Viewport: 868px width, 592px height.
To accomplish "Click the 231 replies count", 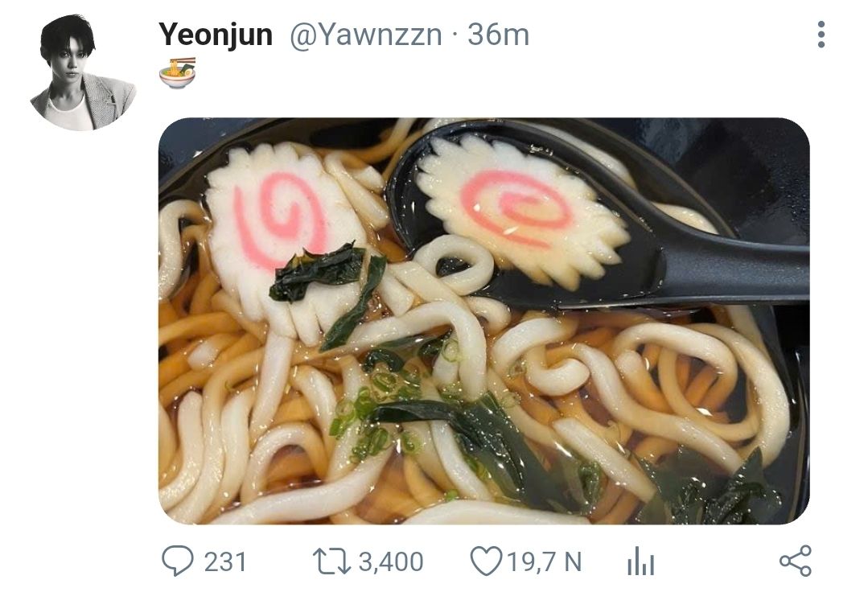I will point(224,561).
